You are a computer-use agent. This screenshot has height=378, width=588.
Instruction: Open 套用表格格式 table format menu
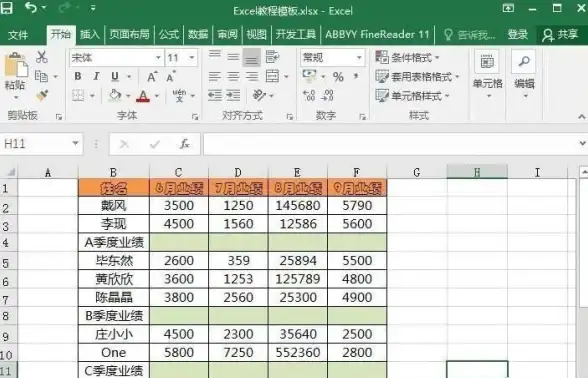click(417, 77)
